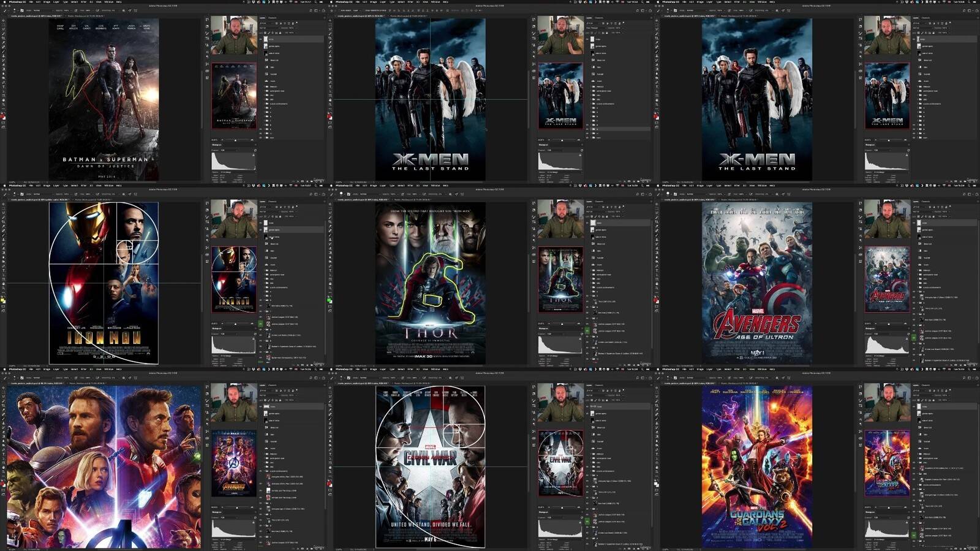Image resolution: width=980 pixels, height=551 pixels.
Task: Switch to the Channels tab in the Iron Man window
Action: click(x=273, y=202)
